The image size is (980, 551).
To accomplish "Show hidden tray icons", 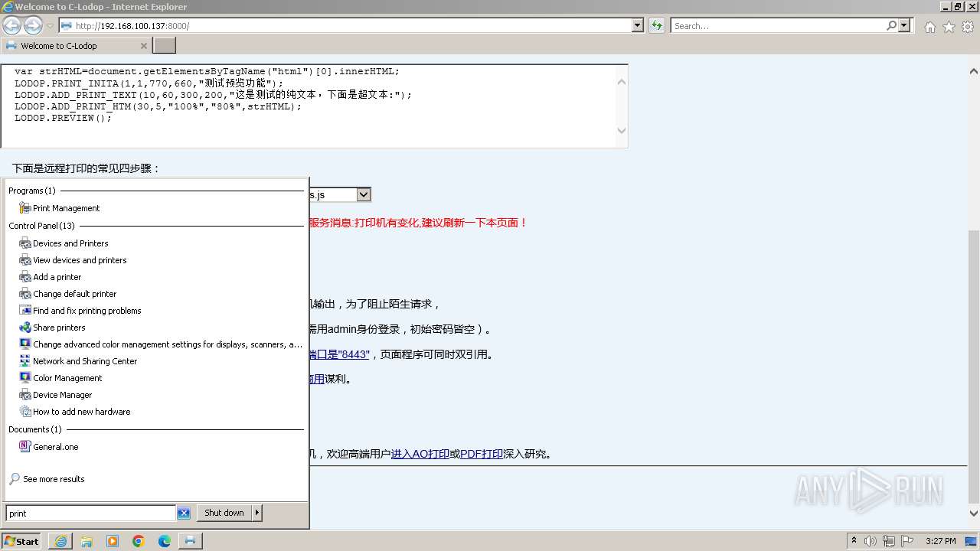I will click(854, 541).
